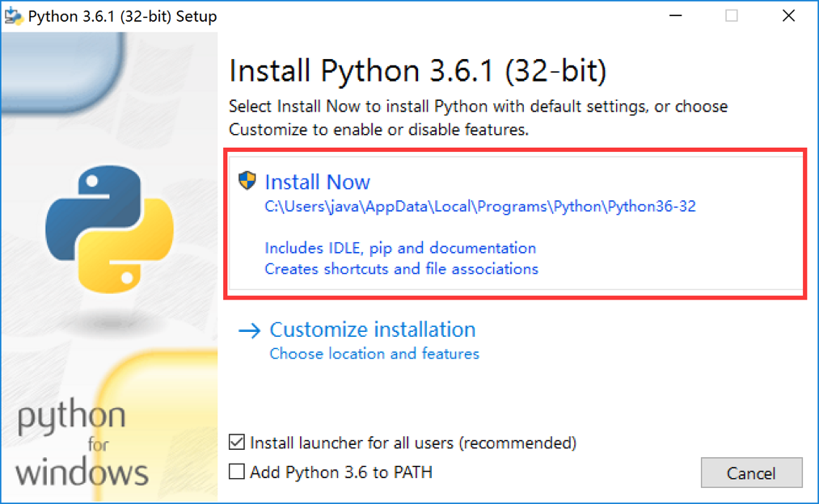Click the python for windows branding text
819x504 pixels.
click(x=81, y=440)
